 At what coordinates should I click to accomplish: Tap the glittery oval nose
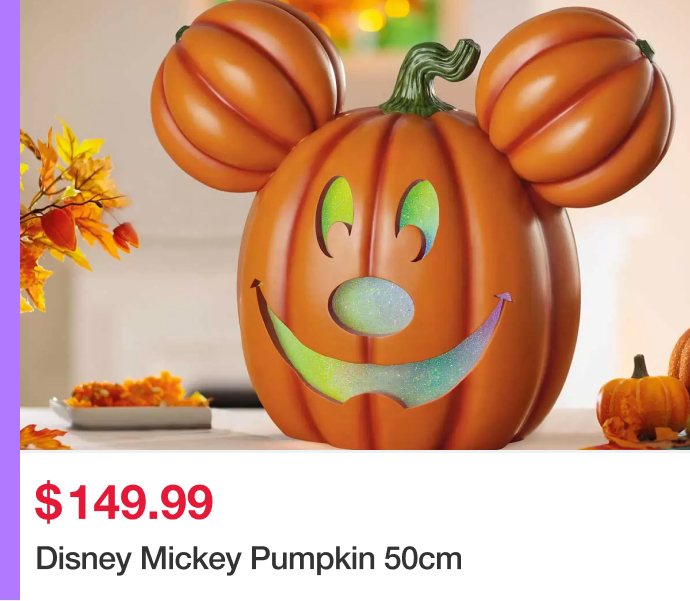(x=372, y=307)
